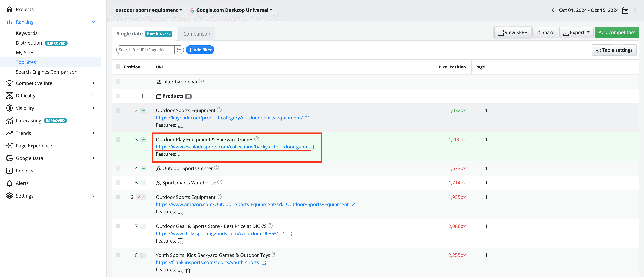
Task: Toggle the select-all checkbox in table header
Action: click(118, 67)
